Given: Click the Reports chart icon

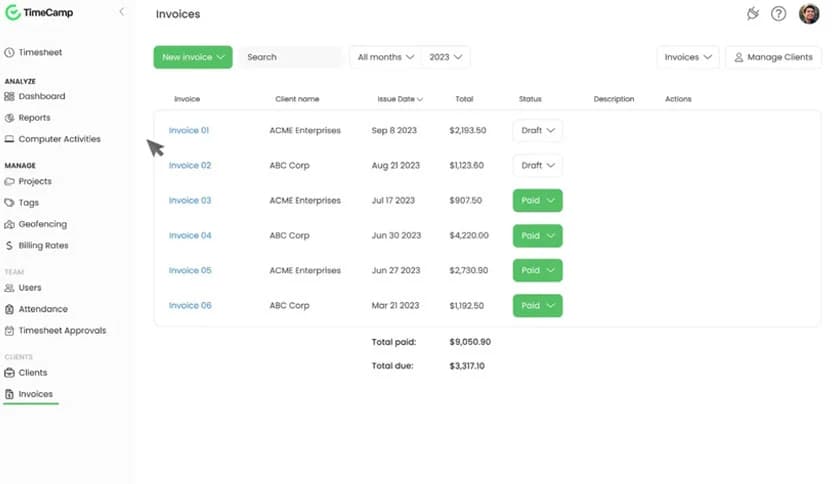Looking at the screenshot, I should click(x=9, y=118).
